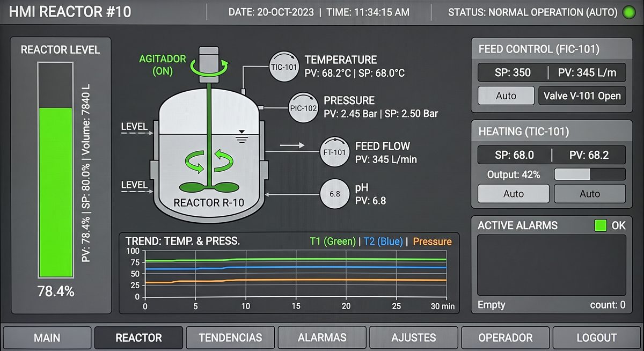The image size is (644, 351).
Task: Click the pH reading PV: 6.8
Action: 371,201
